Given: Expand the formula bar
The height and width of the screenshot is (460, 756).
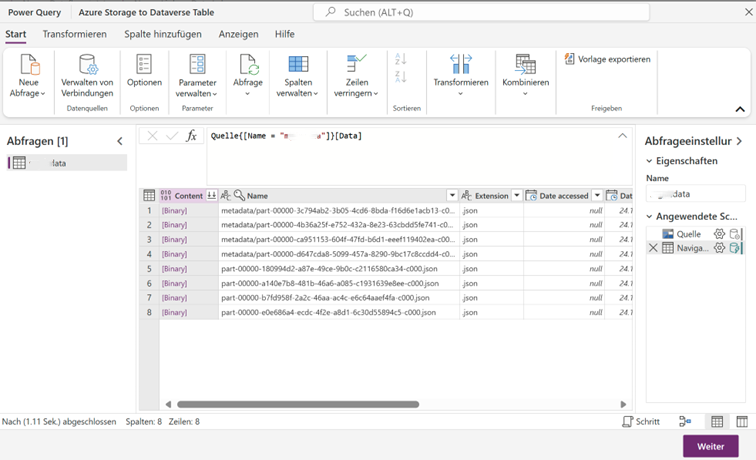Looking at the screenshot, I should pos(622,136).
